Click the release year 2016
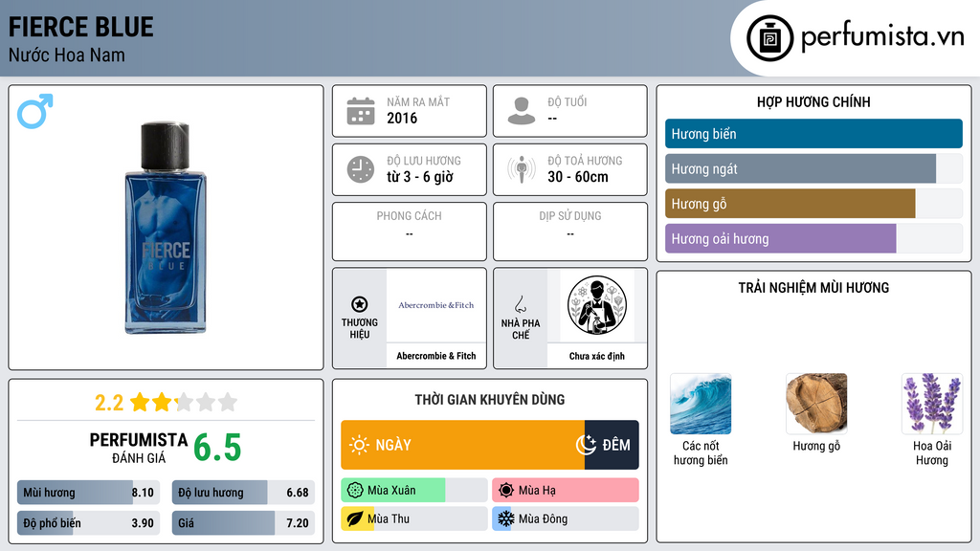The image size is (980, 551). (402, 118)
